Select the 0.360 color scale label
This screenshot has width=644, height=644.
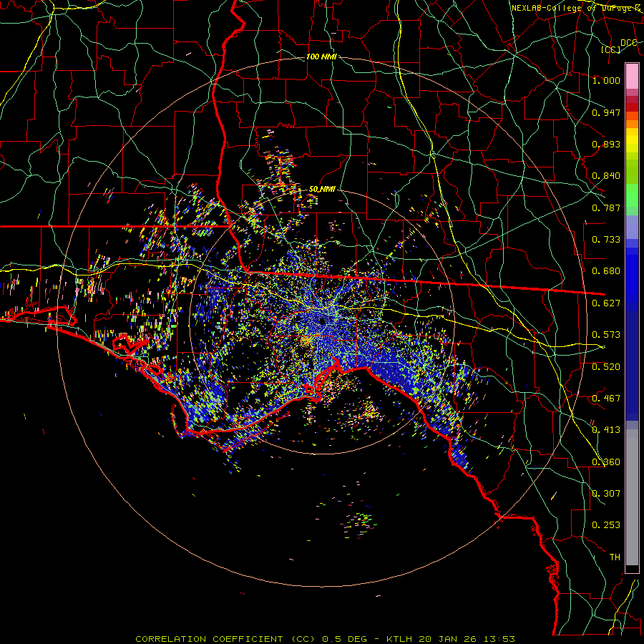point(606,462)
